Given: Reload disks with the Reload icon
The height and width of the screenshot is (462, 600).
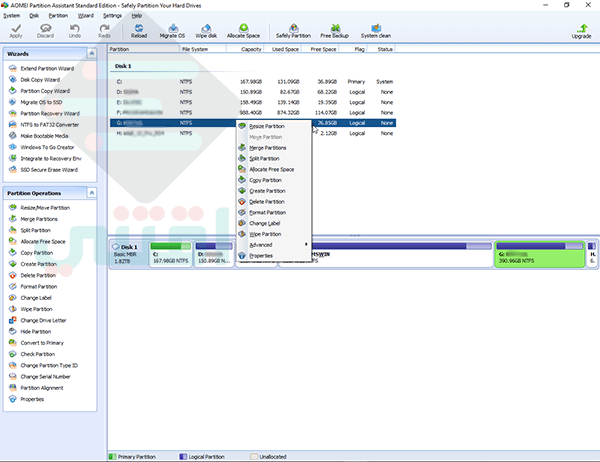Looking at the screenshot, I should (x=139, y=31).
